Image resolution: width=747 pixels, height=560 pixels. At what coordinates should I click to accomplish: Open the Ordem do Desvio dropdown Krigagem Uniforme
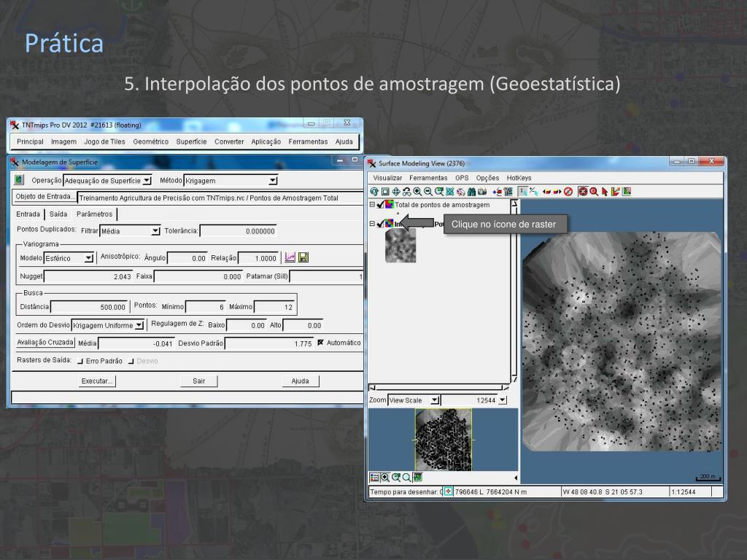(x=108, y=325)
